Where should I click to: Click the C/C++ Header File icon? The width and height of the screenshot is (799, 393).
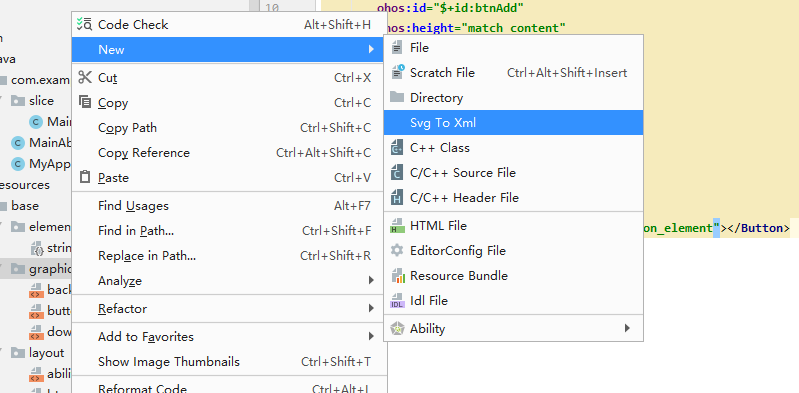tap(397, 197)
